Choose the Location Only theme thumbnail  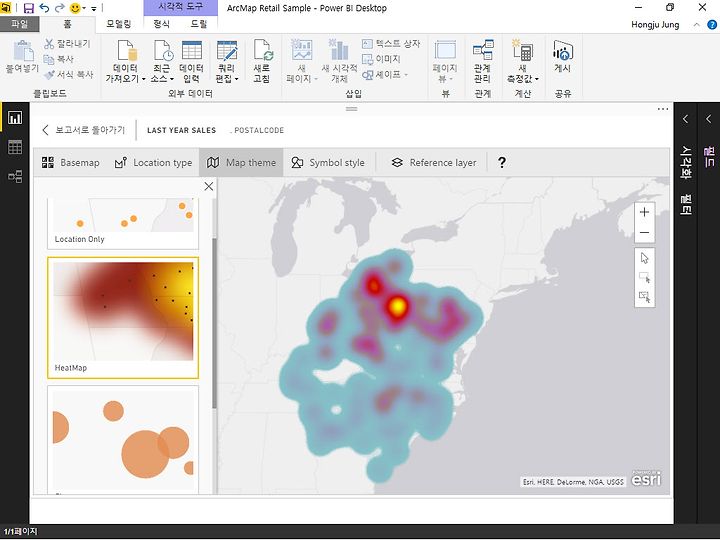123,223
